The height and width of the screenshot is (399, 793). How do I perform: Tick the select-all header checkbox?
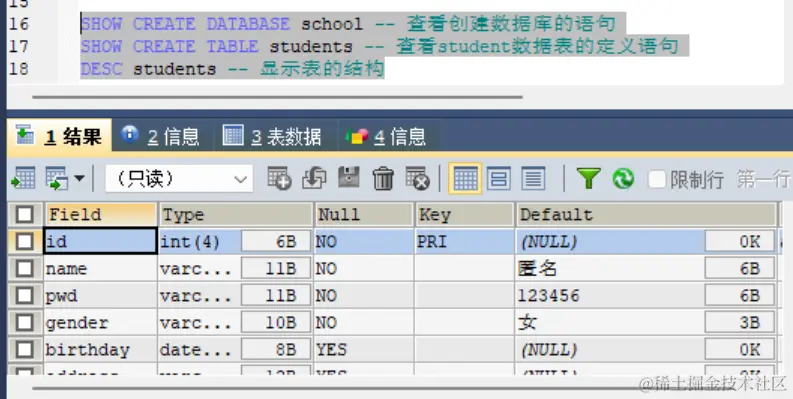[24, 215]
